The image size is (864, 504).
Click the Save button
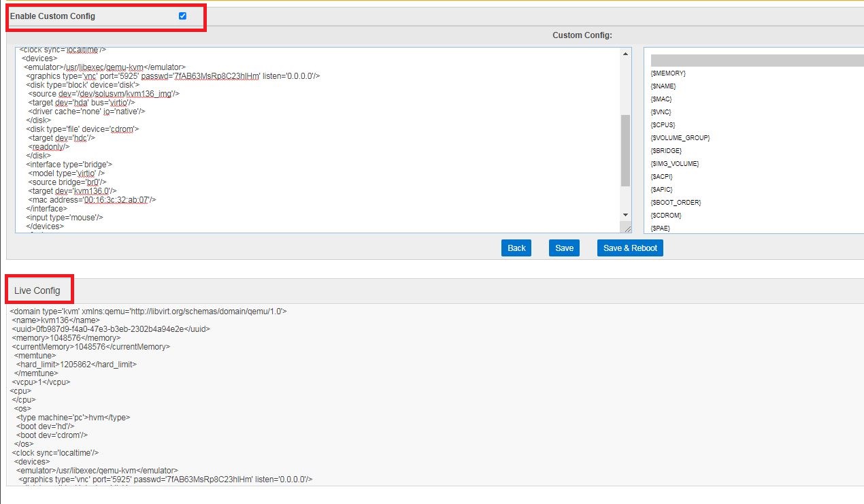pos(564,248)
